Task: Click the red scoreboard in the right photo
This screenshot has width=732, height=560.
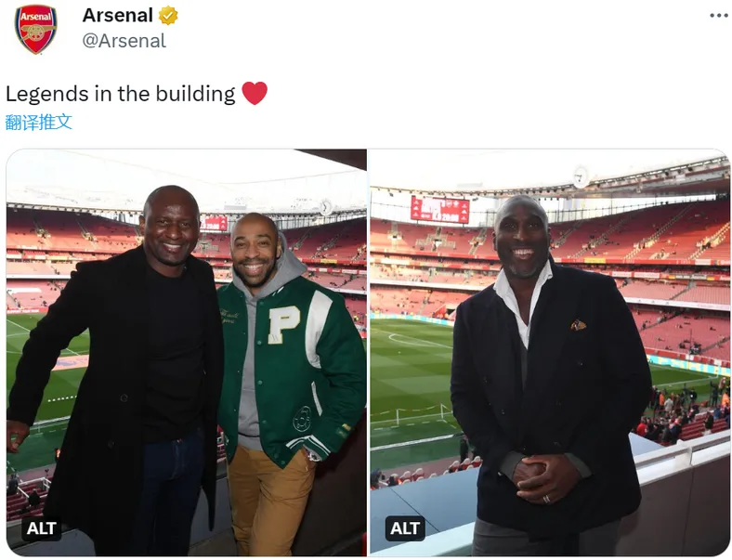Action: pos(439,210)
